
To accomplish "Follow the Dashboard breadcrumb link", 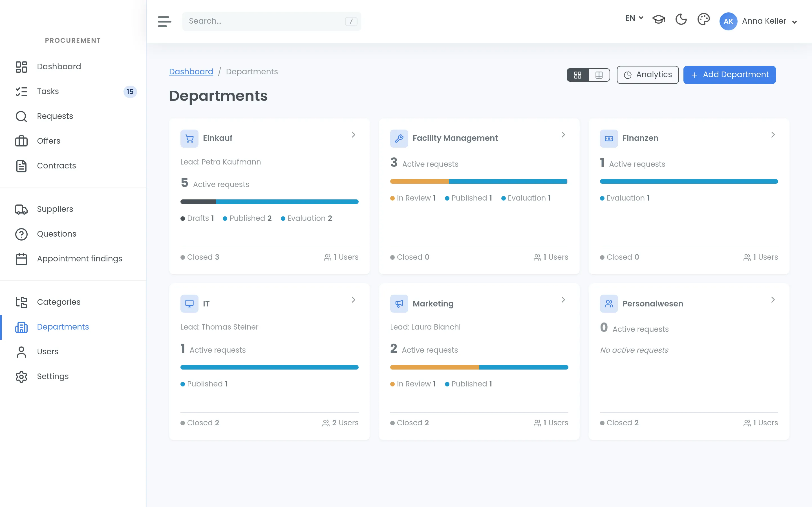I will [x=191, y=72].
